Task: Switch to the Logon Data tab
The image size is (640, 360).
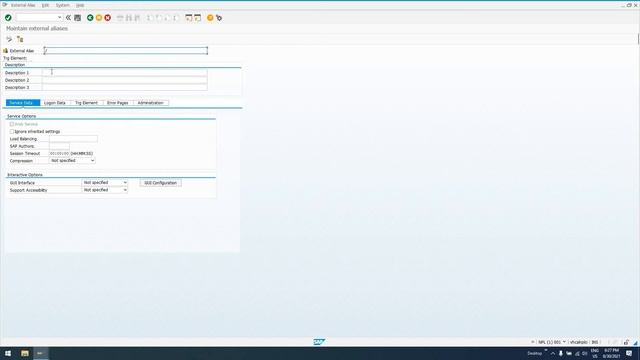Action: pos(55,103)
